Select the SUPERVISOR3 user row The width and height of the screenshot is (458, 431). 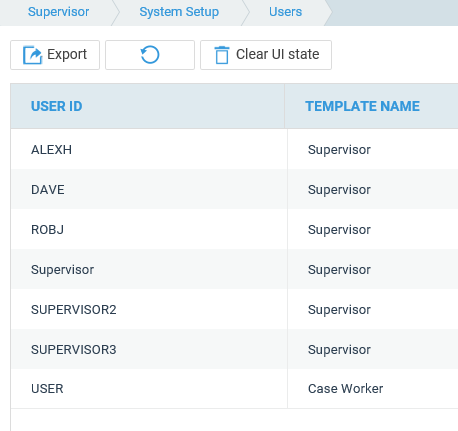pyautogui.click(x=234, y=349)
